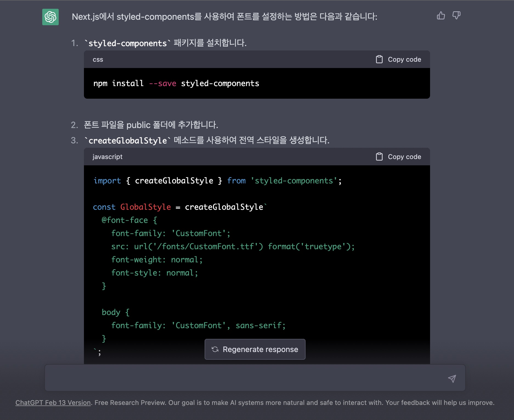
Task: Click the @font-face rule line
Action: tap(129, 220)
